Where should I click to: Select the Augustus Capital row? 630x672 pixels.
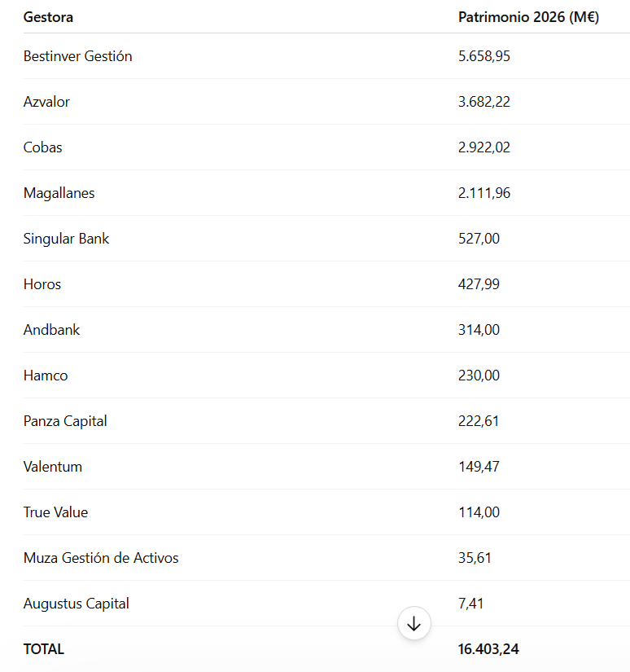(326, 604)
